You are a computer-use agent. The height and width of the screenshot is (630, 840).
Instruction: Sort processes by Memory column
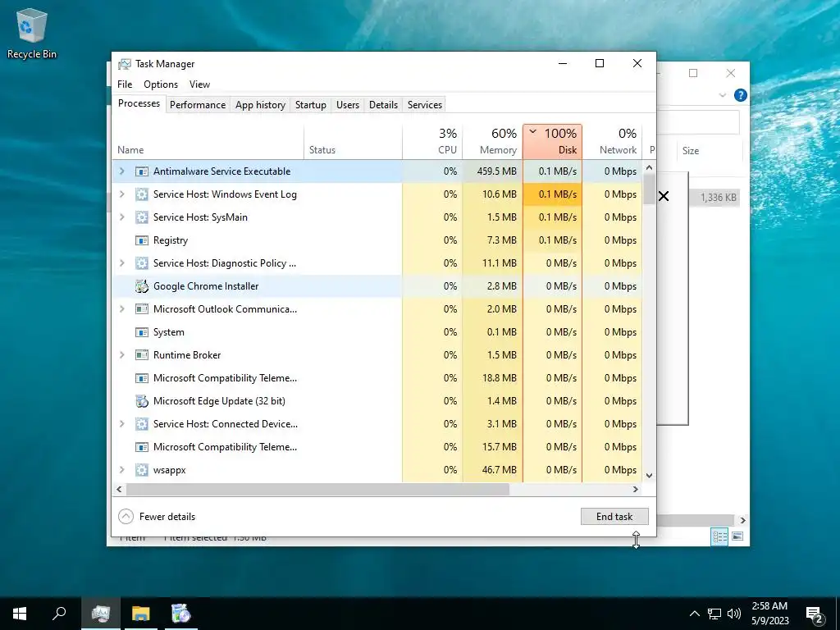[492, 142]
